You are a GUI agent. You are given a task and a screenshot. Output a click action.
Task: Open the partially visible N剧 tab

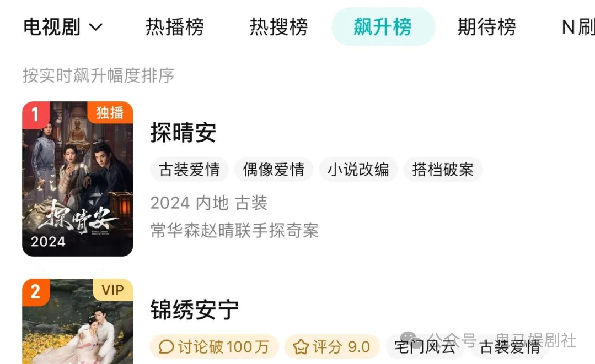578,27
